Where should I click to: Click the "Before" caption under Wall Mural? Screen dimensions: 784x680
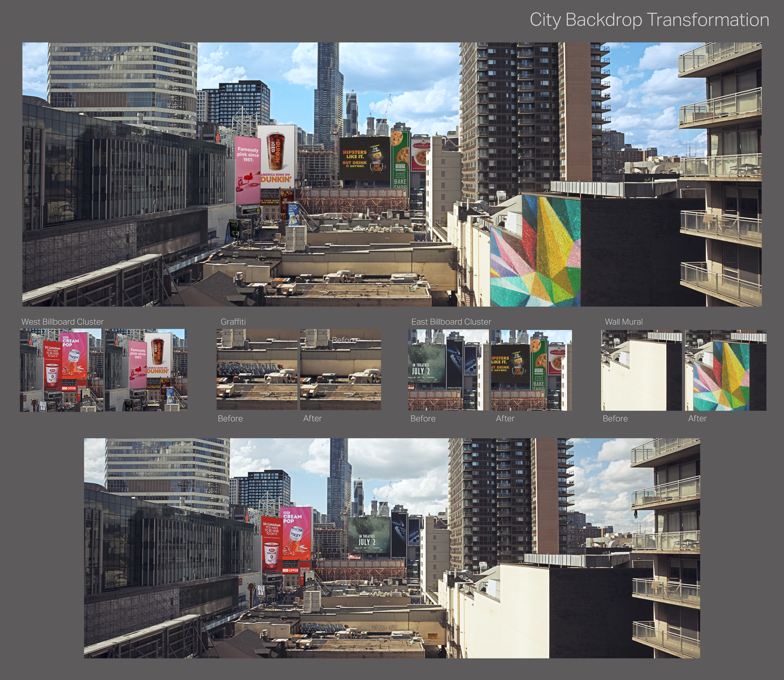click(615, 419)
